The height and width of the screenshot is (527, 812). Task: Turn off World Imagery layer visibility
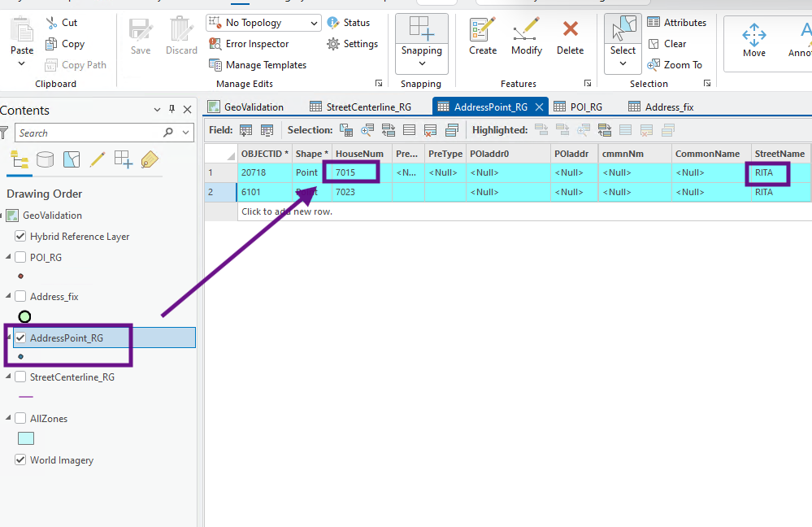pyautogui.click(x=20, y=460)
